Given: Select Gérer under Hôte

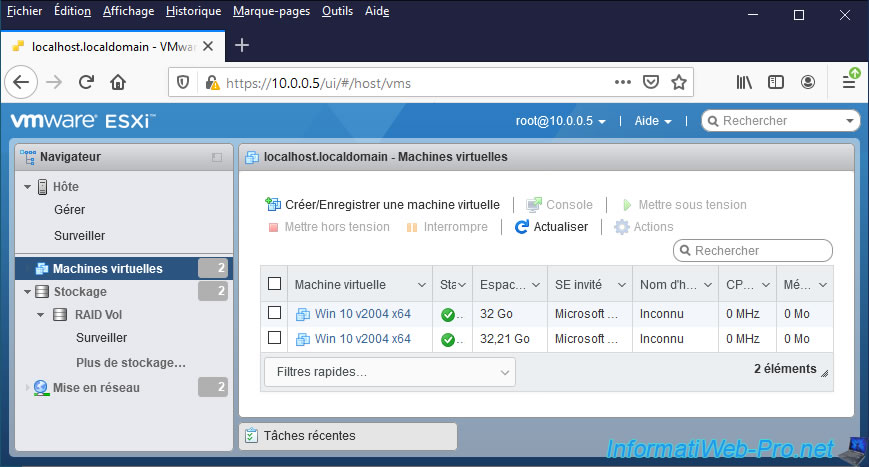Looking at the screenshot, I should click(70, 210).
